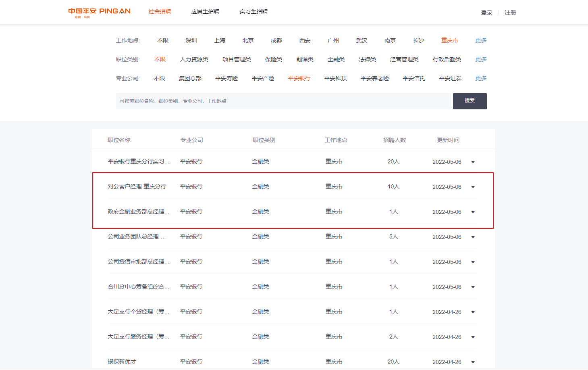The height and width of the screenshot is (370, 588).
Task: Select 平安科技 company filter
Action: pyautogui.click(x=335, y=78)
